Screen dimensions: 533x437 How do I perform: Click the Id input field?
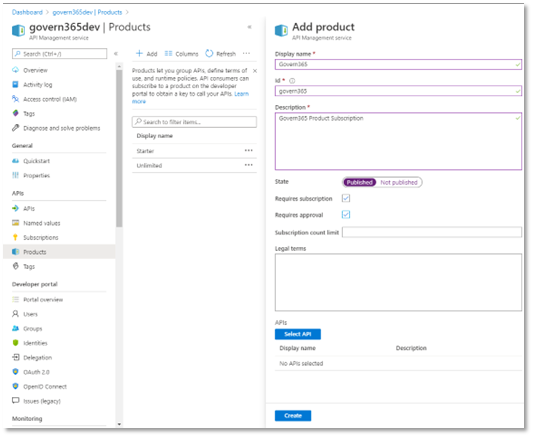pos(398,91)
